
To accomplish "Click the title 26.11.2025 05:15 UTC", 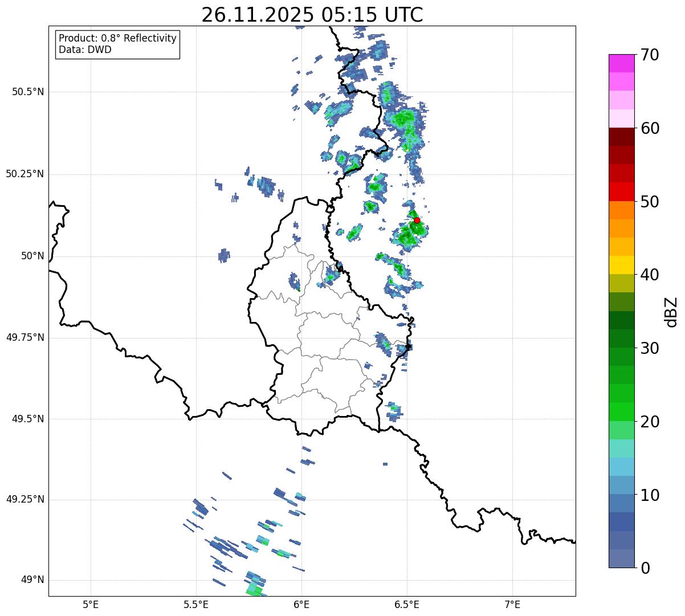I will coord(312,15).
